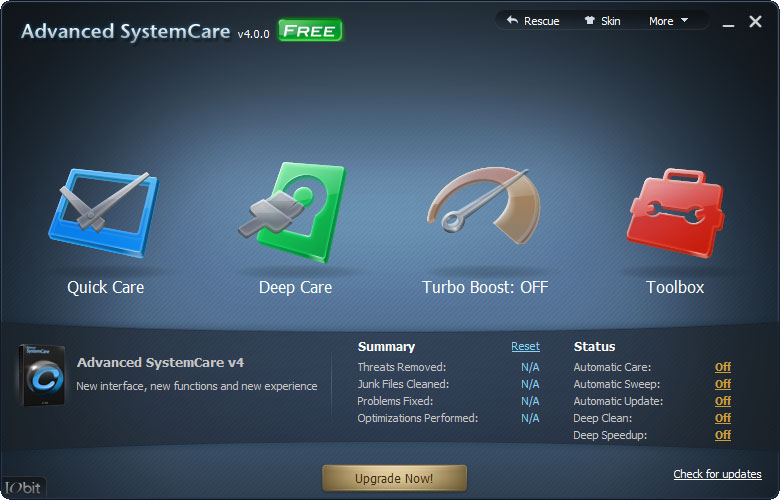Screen dimensions: 780x500
Task: Click the Turbo Boost: OFF label
Action: click(485, 288)
